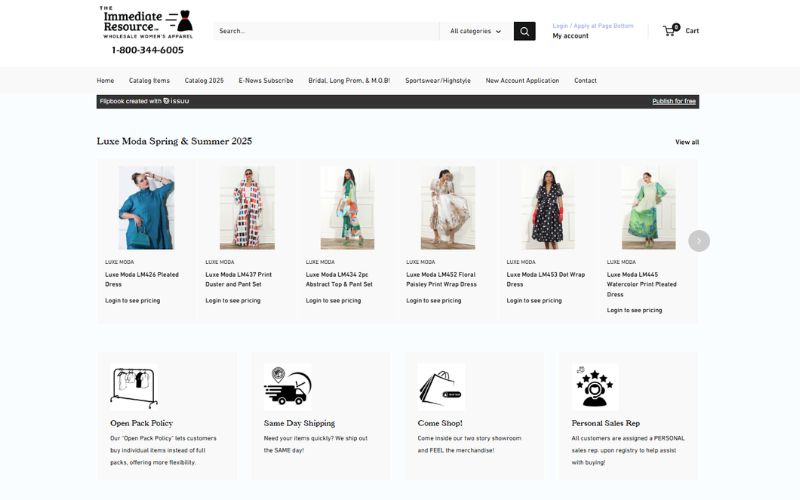Click LUXE MODA vendor label above LM426
The width and height of the screenshot is (800, 500).
tap(119, 262)
